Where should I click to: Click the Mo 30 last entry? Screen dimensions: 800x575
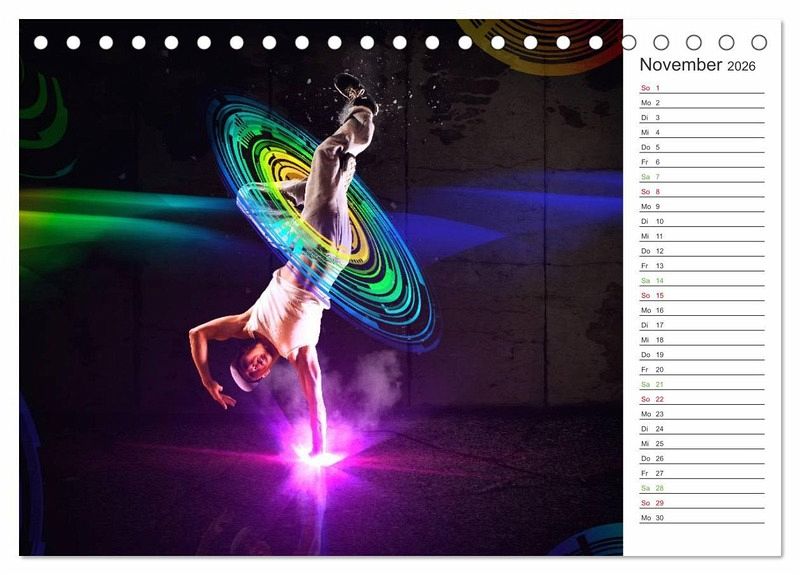(x=702, y=518)
